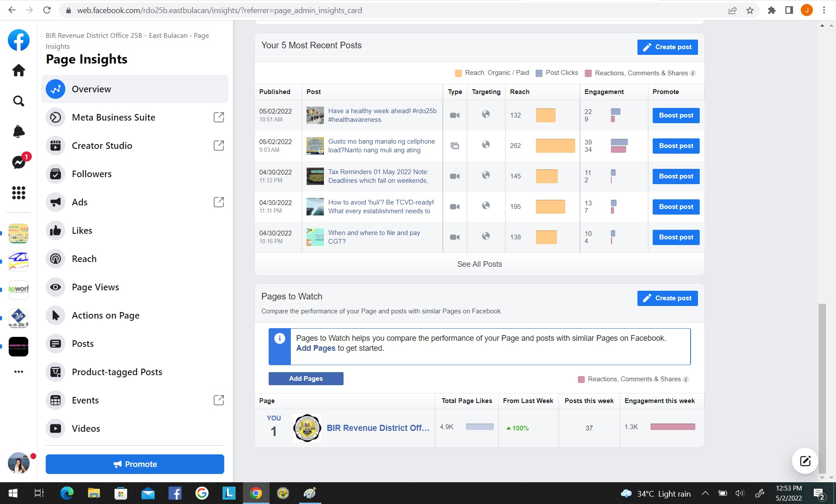Show hidden system tray icons chevron

point(705,493)
